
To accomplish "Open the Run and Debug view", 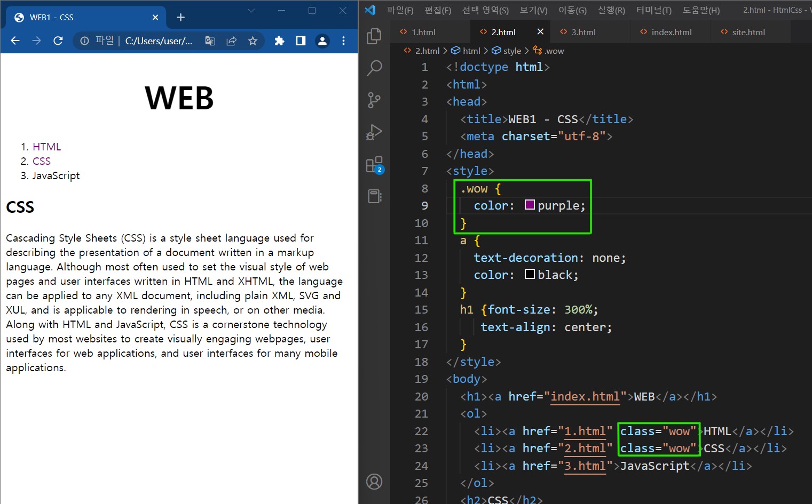I will 374,132.
